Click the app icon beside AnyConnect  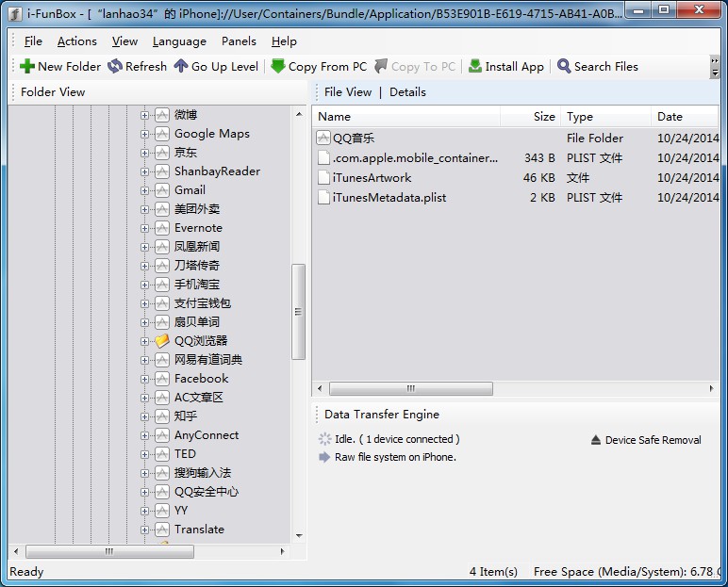[x=161, y=435]
